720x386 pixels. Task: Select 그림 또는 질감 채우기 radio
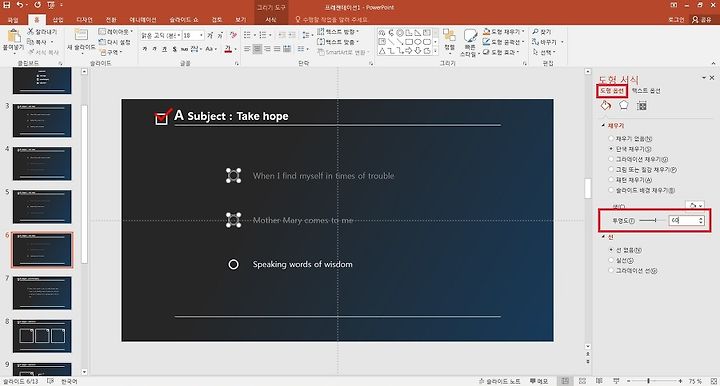[611, 169]
